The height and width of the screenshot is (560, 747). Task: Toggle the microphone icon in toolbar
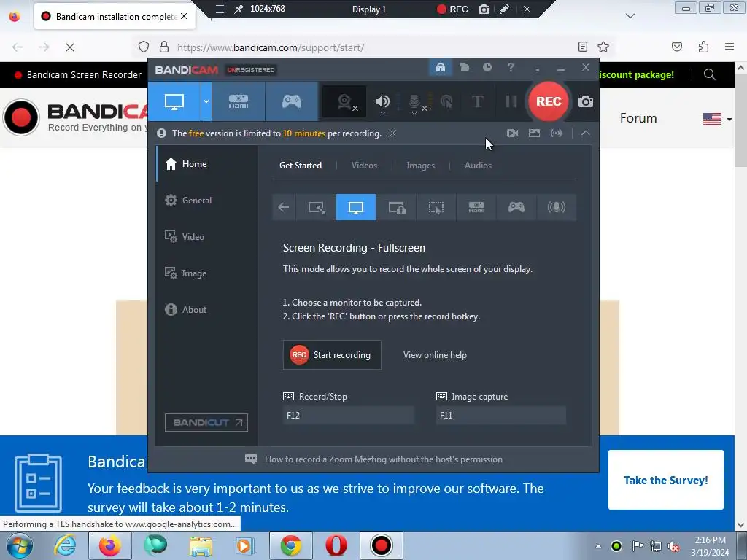[x=414, y=102]
